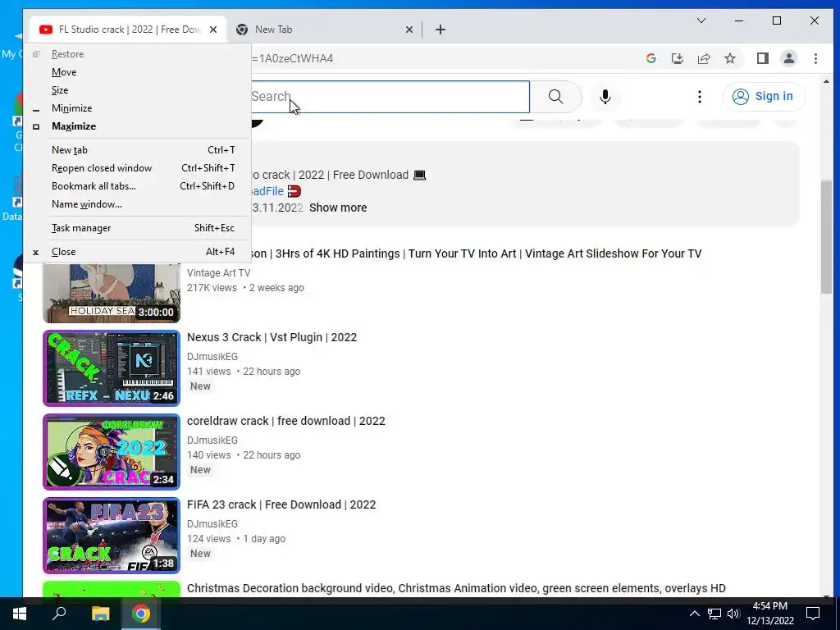Screen dimensions: 840x630
Task: Open coreldraw crack video thumbnail
Action: (112, 452)
